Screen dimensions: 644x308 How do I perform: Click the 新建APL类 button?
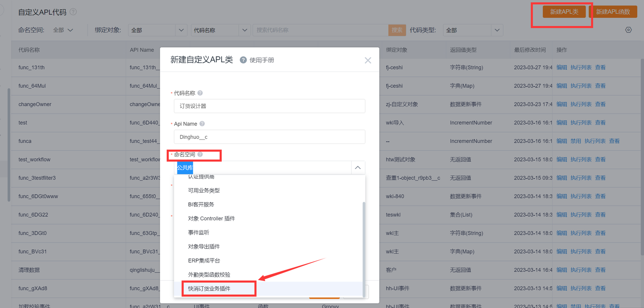[x=564, y=12]
